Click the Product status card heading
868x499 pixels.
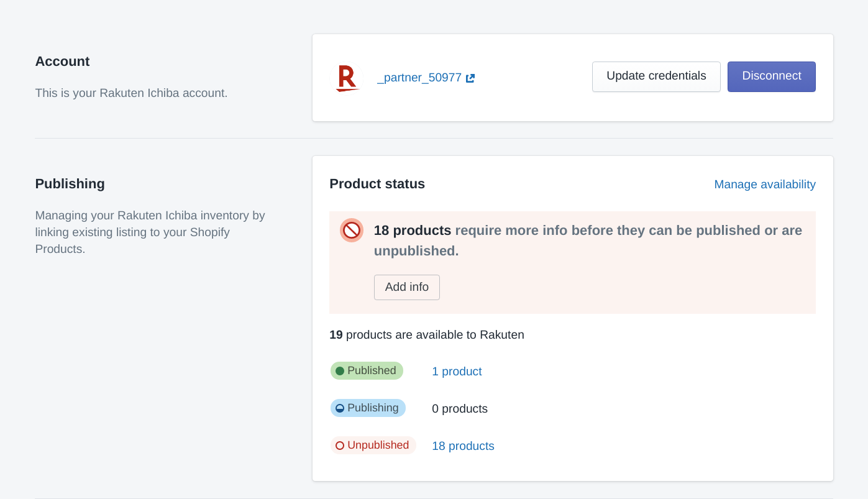(377, 184)
